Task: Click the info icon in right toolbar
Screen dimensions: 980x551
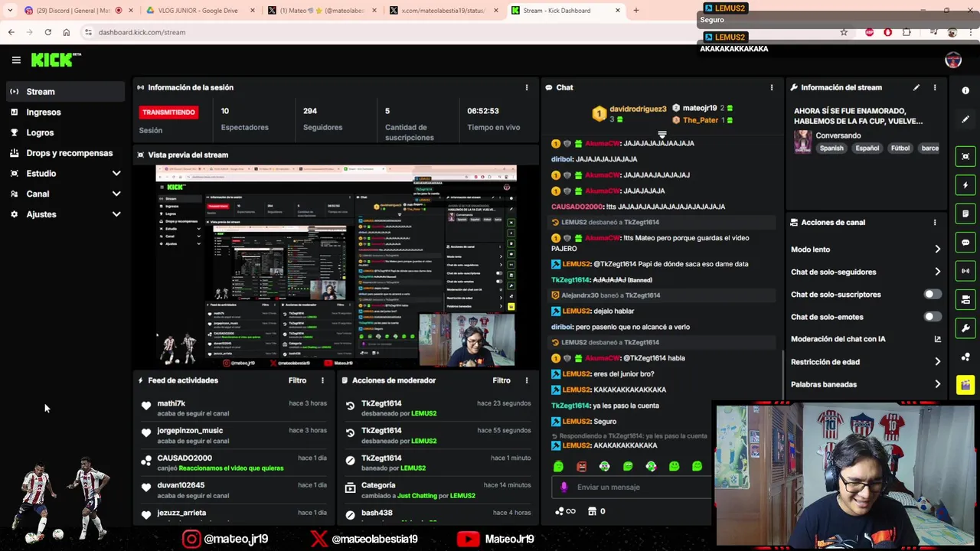Action: [x=965, y=90]
